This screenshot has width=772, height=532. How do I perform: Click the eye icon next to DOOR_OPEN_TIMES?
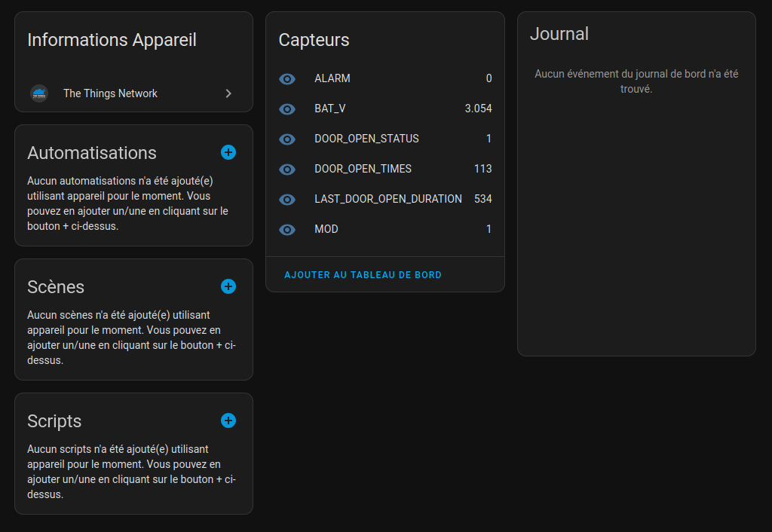tap(287, 170)
